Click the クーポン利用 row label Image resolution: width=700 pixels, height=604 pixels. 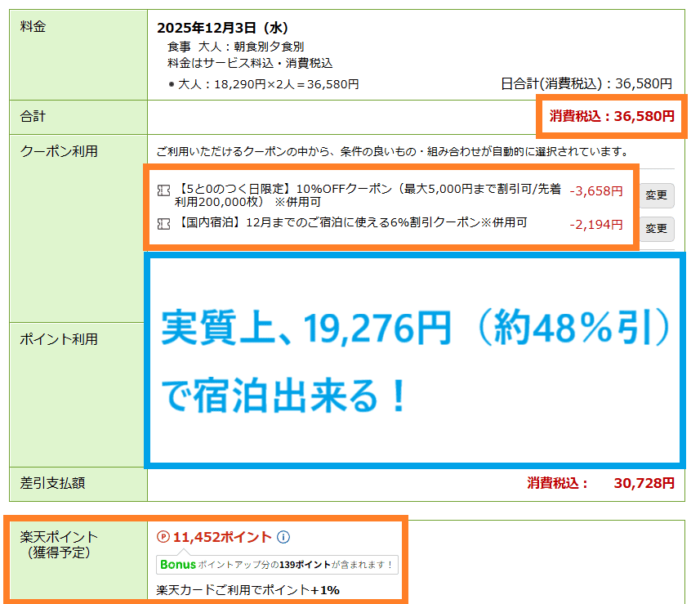pyautogui.click(x=59, y=151)
